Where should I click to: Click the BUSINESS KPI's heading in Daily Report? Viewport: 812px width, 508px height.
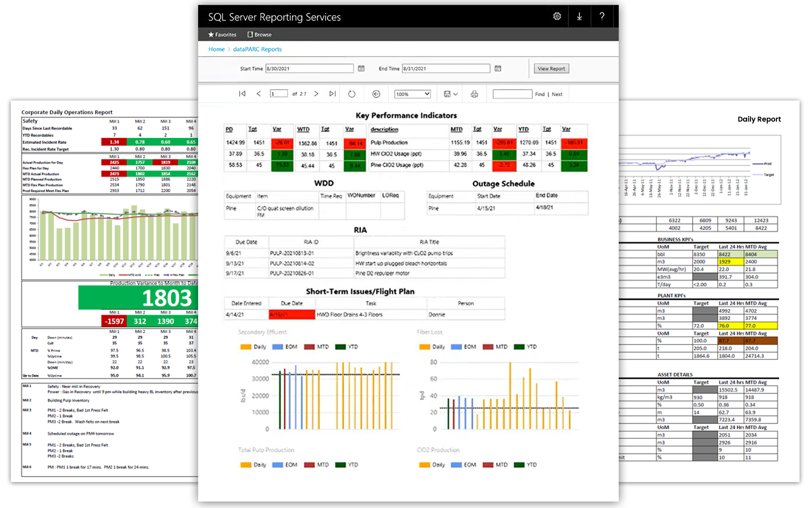(x=675, y=239)
